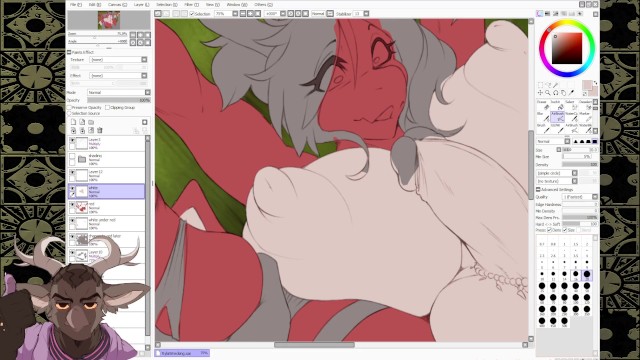Delete layer with the trash icon
This screenshot has width=640, height=360.
point(100,130)
